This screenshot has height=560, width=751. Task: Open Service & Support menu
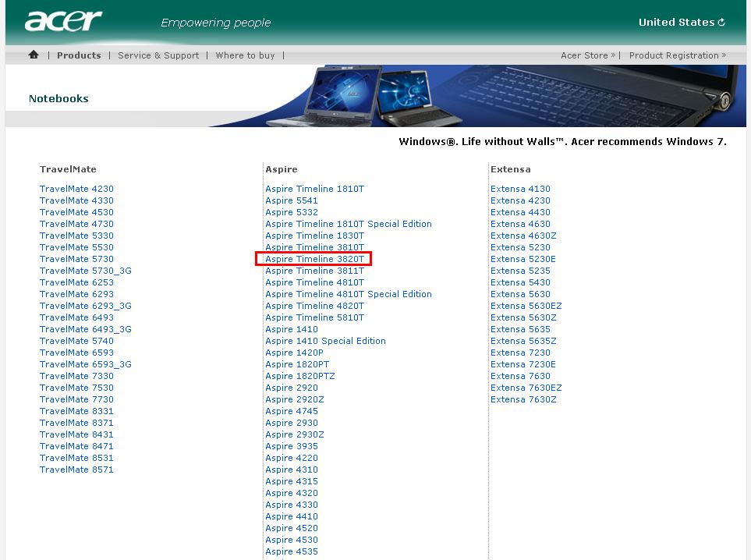coord(158,55)
